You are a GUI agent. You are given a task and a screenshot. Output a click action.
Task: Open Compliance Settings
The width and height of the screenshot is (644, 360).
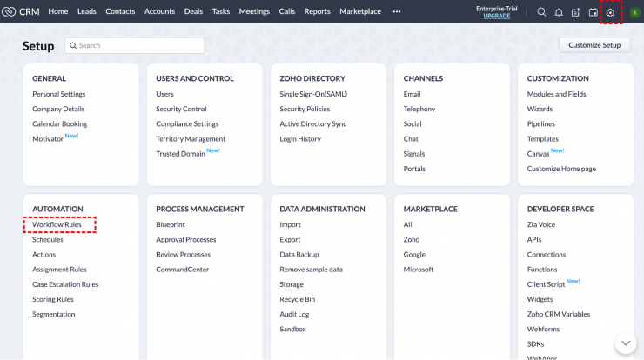coord(187,124)
